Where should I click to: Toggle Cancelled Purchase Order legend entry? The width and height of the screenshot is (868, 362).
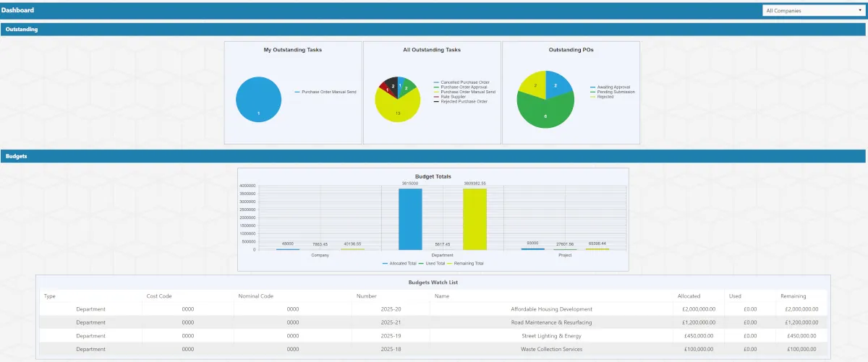click(463, 82)
